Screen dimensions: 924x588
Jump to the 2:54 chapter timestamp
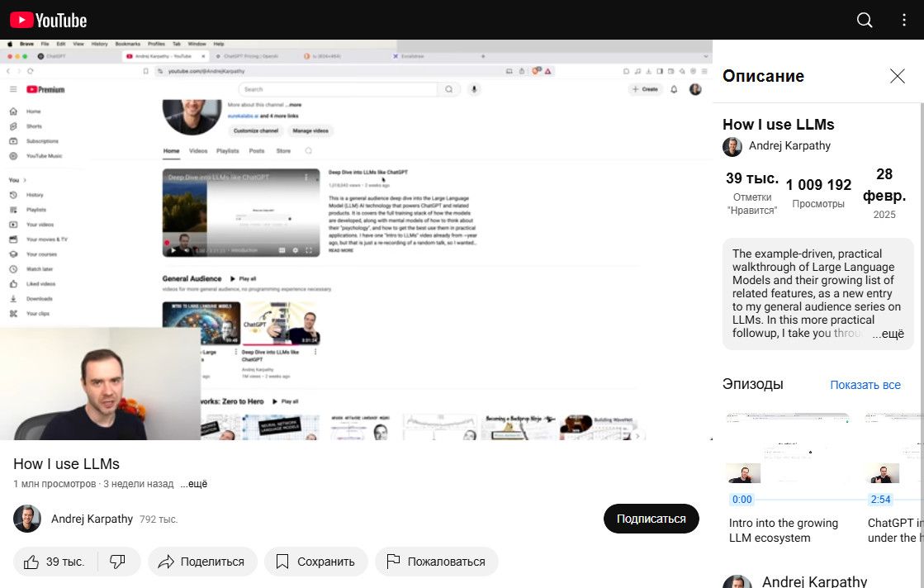[880, 500]
